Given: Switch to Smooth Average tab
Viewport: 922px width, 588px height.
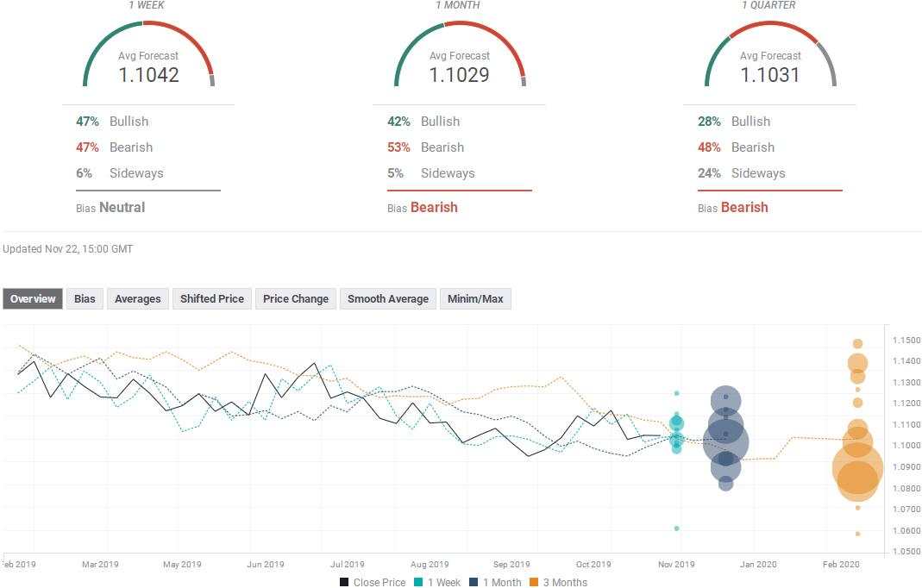Looking at the screenshot, I should point(388,298).
